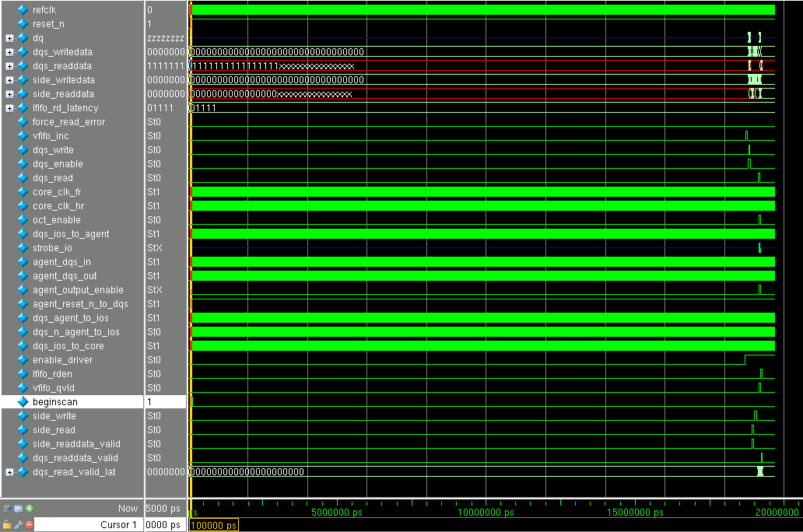Image resolution: width=803 pixels, height=532 pixels.
Task: Click the toggle leaf names icon
Action: (x=7, y=509)
